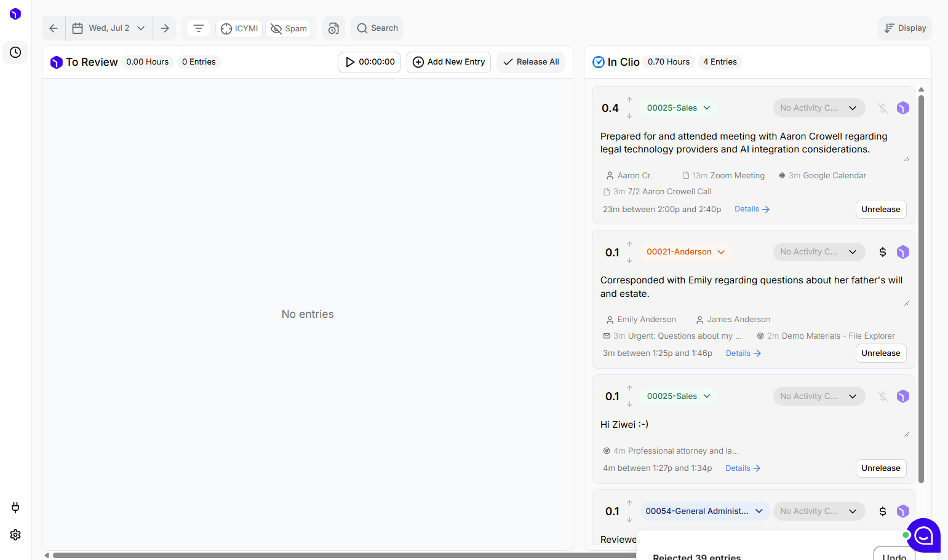Open matter dropdown 00025-Sales on 0.4 entry
948x560 pixels.
coord(679,108)
